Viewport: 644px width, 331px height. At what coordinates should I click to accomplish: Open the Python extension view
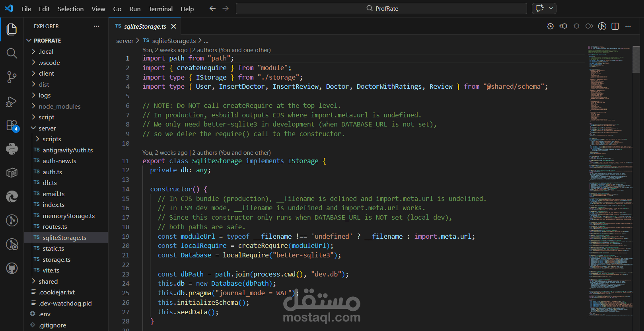tap(12, 149)
